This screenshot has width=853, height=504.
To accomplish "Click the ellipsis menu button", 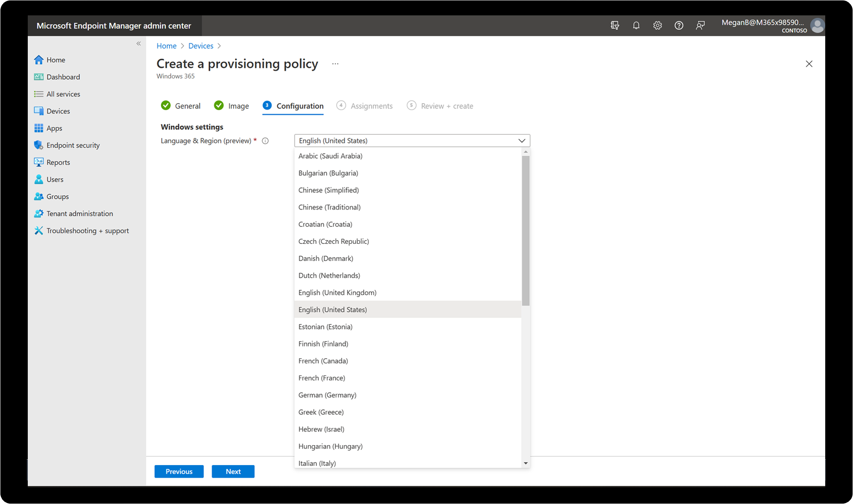I will click(335, 64).
